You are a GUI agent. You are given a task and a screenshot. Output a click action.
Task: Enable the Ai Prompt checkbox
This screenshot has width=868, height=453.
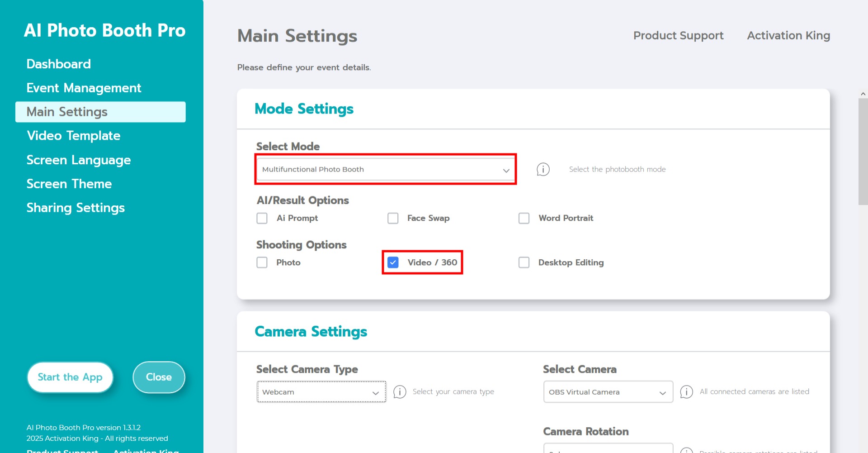(x=262, y=218)
